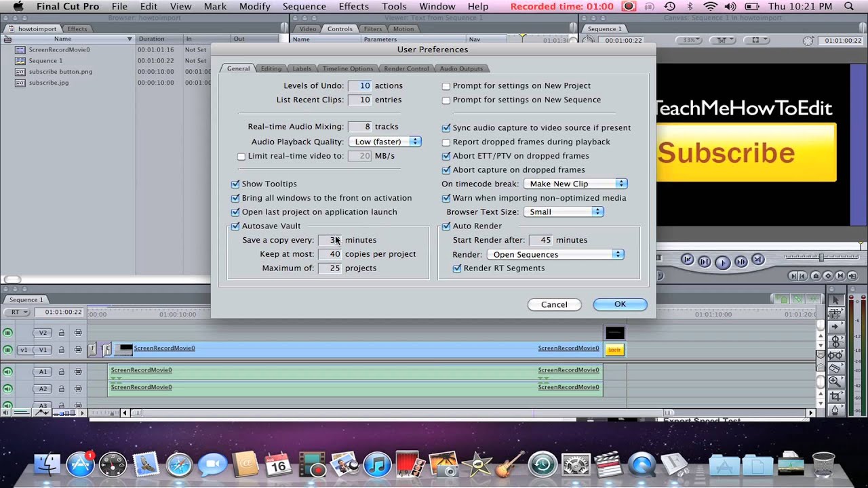Image resolution: width=868 pixels, height=488 pixels.
Task: Click Play In to Out in Canvas
Action: coord(705,262)
